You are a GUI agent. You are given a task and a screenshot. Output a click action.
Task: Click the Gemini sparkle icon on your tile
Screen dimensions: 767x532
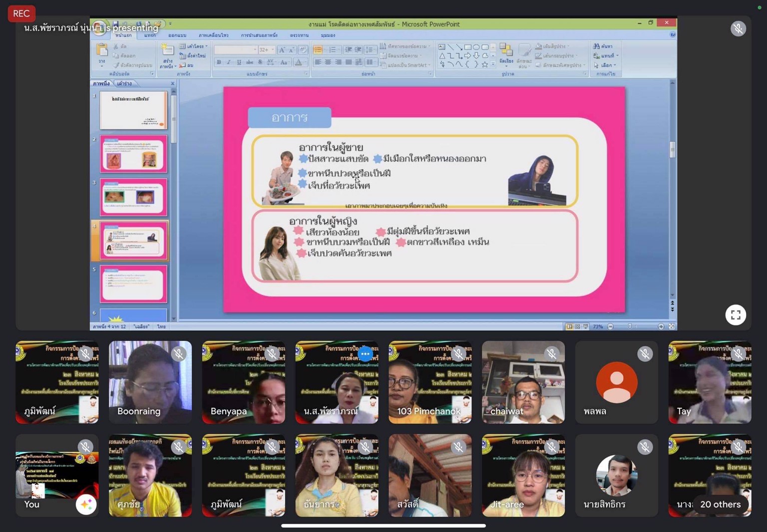[x=86, y=505]
